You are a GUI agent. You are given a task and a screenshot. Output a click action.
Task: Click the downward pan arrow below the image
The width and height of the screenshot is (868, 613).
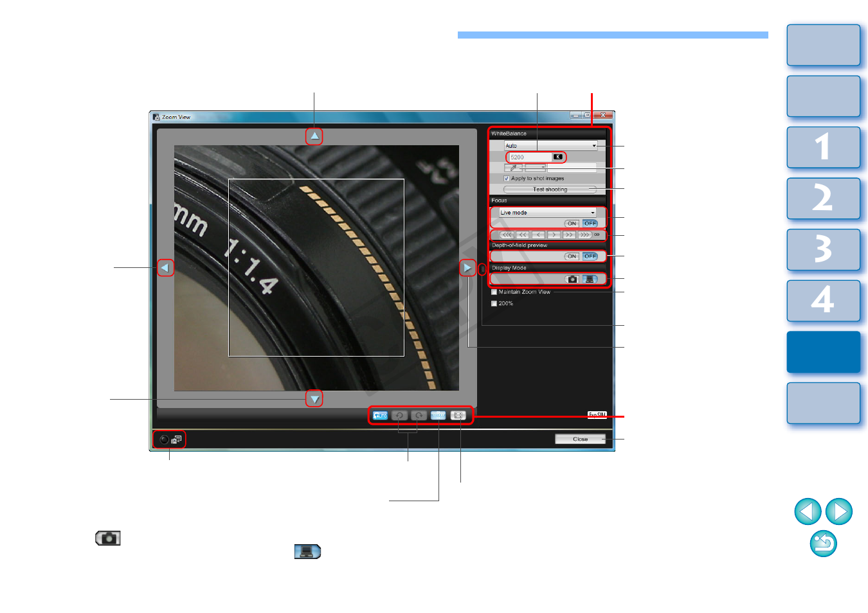tap(314, 399)
